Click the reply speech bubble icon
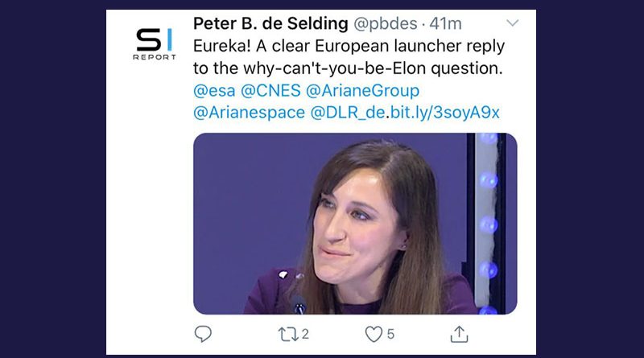 (203, 333)
